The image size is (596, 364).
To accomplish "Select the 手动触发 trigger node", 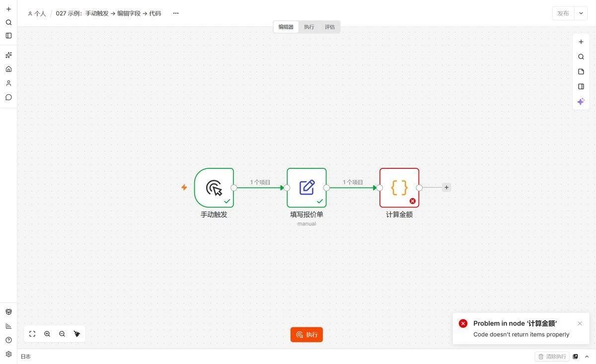I will 214,188.
